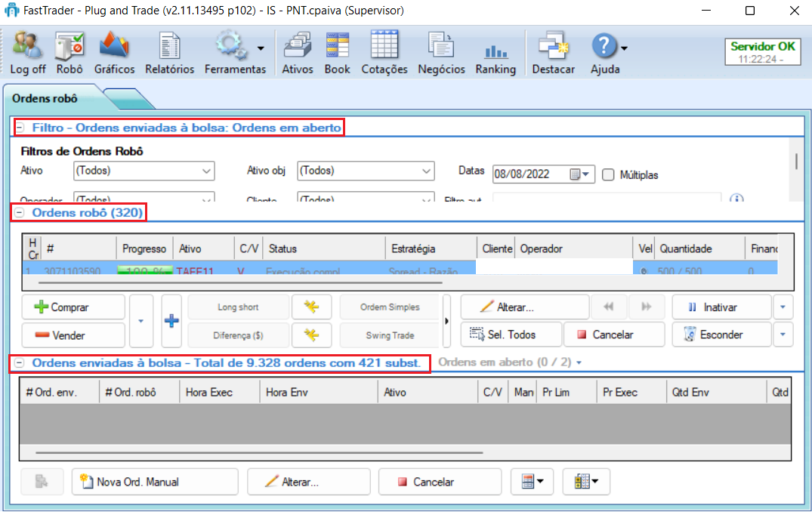Click the Destacar window icon
This screenshot has height=512, width=812.
coord(553,45)
